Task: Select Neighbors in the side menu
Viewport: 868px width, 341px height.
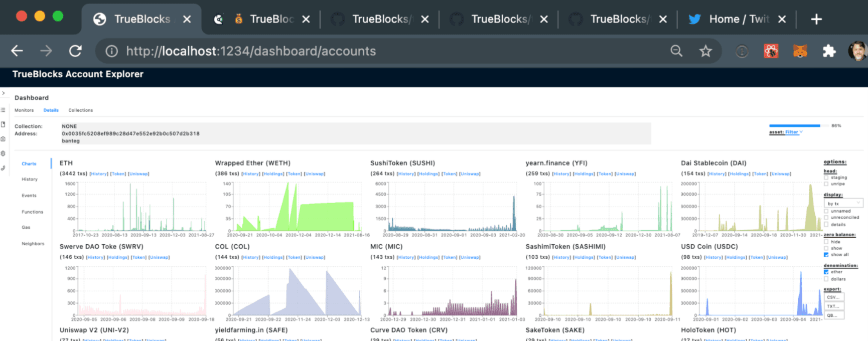Action: click(x=33, y=244)
